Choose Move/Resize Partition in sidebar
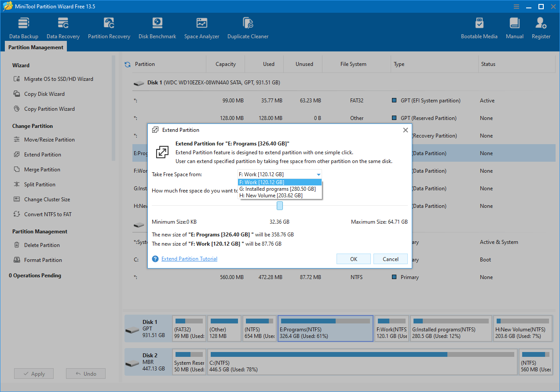The height and width of the screenshot is (392, 560). (44, 140)
